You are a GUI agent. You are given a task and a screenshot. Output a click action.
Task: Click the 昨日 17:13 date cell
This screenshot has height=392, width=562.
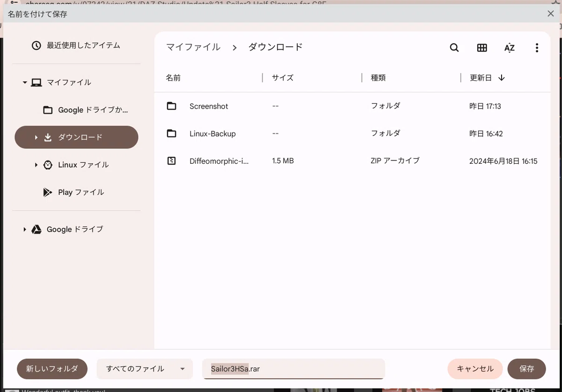[x=485, y=106]
